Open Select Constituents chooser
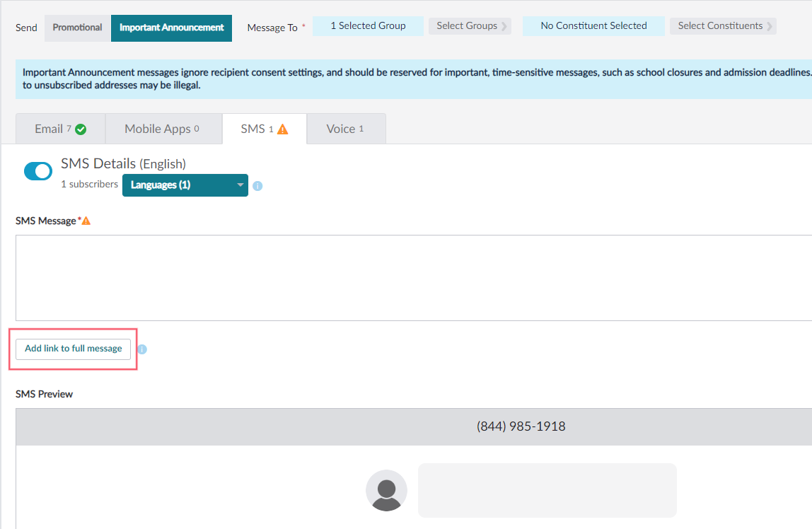 [x=723, y=26]
